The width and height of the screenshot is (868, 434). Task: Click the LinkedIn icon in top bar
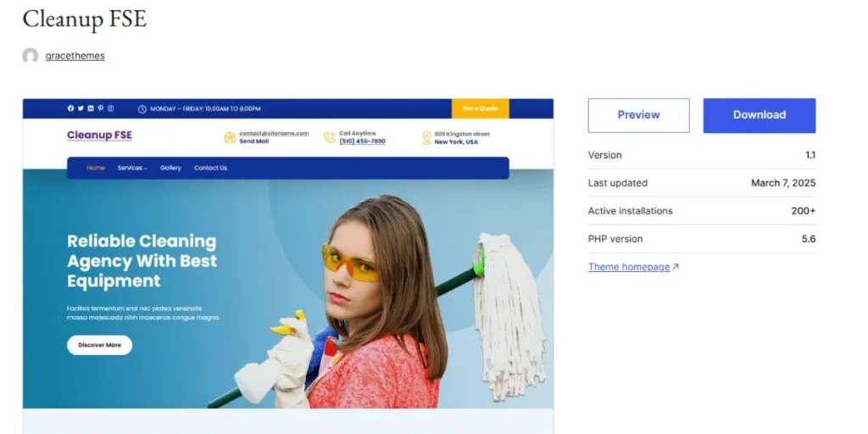coord(91,108)
